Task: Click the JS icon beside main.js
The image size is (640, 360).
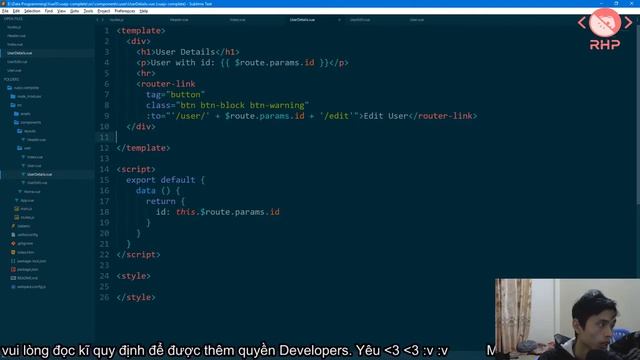Action: (17, 209)
